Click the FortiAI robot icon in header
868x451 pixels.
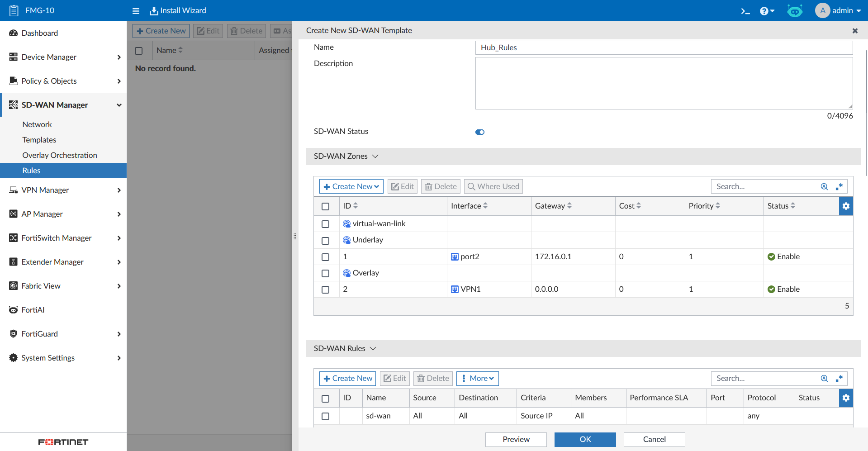point(794,11)
